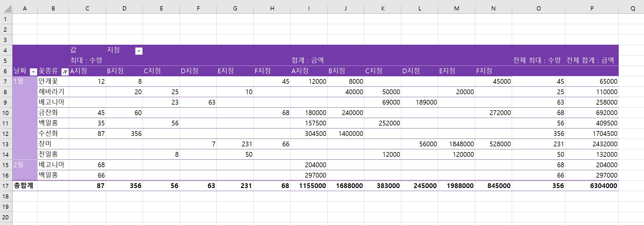Image resolution: width=644 pixels, height=225 pixels.
Task: Click the value 189000
Action: (x=420, y=102)
